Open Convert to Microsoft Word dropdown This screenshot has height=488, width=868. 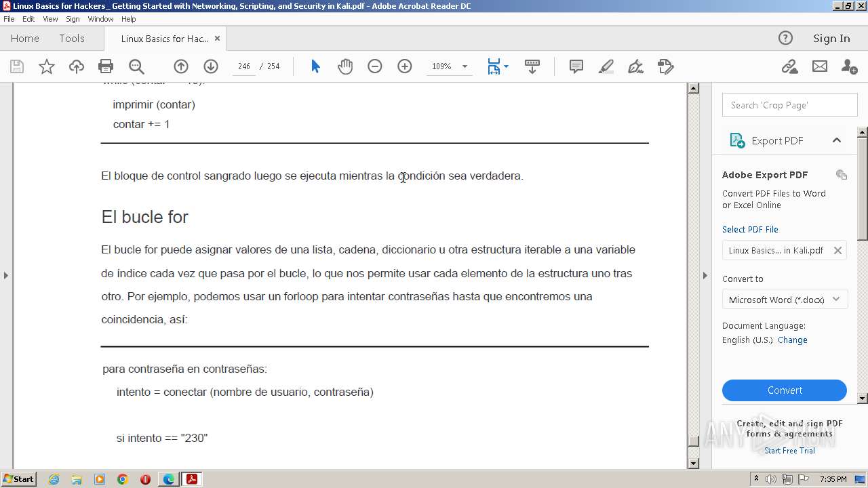tap(785, 300)
